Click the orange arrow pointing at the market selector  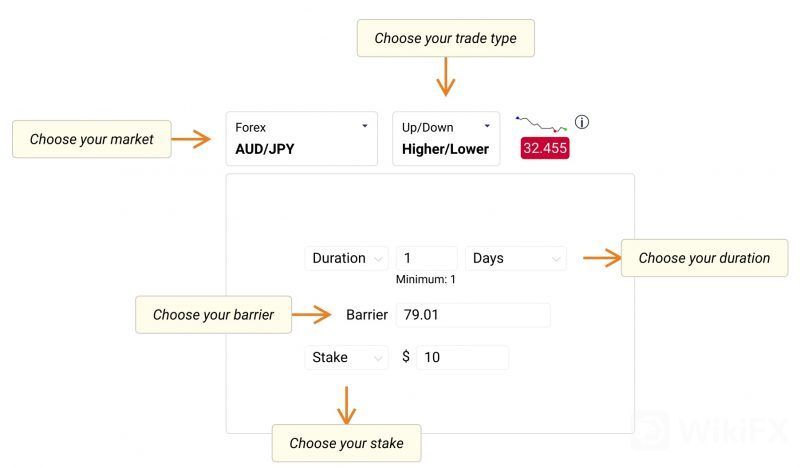(192, 139)
